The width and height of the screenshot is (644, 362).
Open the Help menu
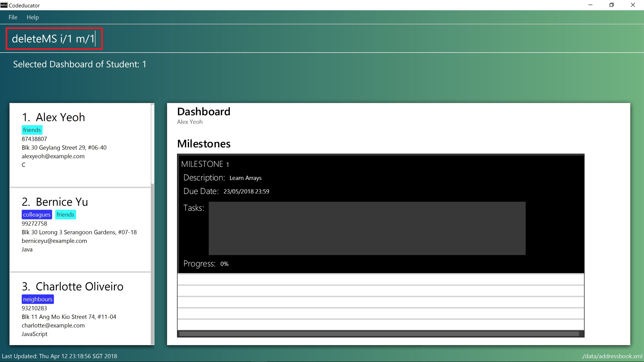33,17
